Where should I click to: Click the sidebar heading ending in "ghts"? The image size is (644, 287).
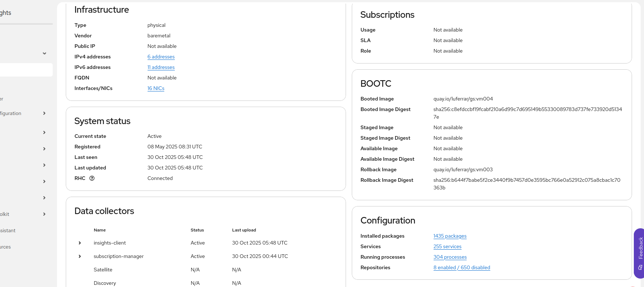tap(6, 13)
